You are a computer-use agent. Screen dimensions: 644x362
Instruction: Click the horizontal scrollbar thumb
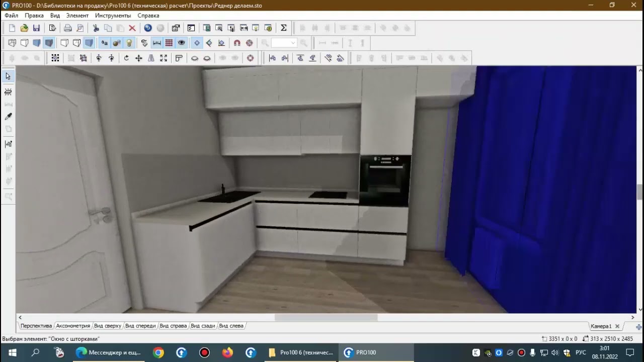click(326, 317)
